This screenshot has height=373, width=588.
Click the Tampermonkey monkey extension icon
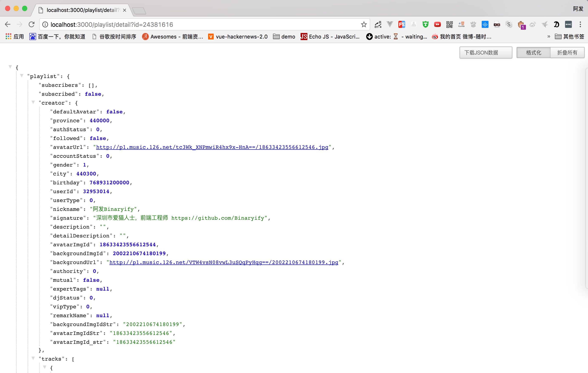point(521,25)
